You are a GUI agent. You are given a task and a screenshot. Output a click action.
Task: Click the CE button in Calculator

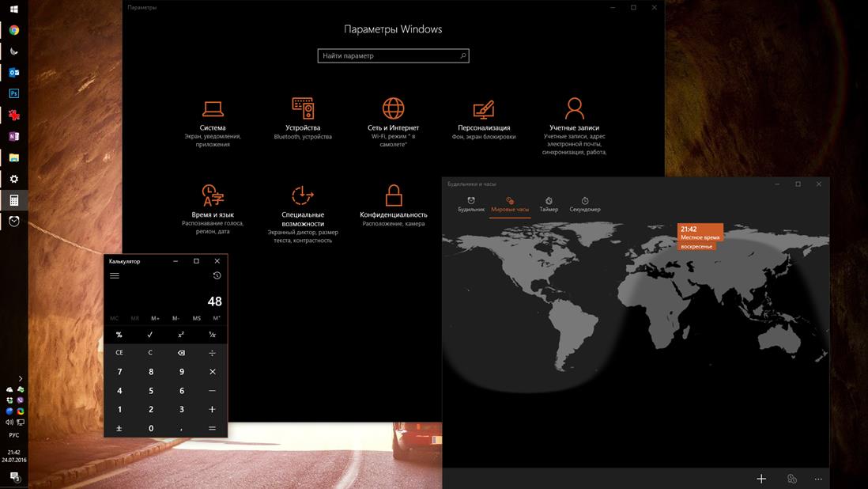[x=119, y=353]
